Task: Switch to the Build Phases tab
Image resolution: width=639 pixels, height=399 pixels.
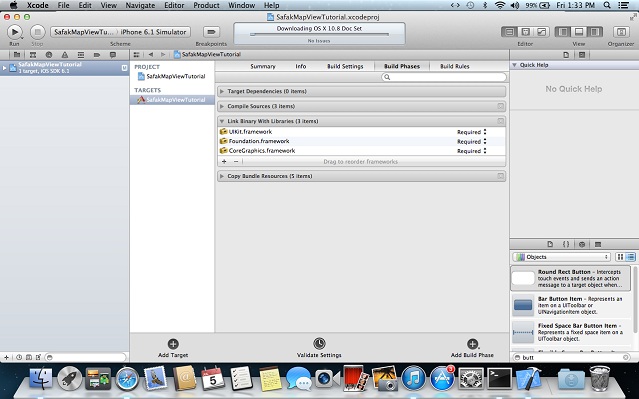Action: (402, 66)
